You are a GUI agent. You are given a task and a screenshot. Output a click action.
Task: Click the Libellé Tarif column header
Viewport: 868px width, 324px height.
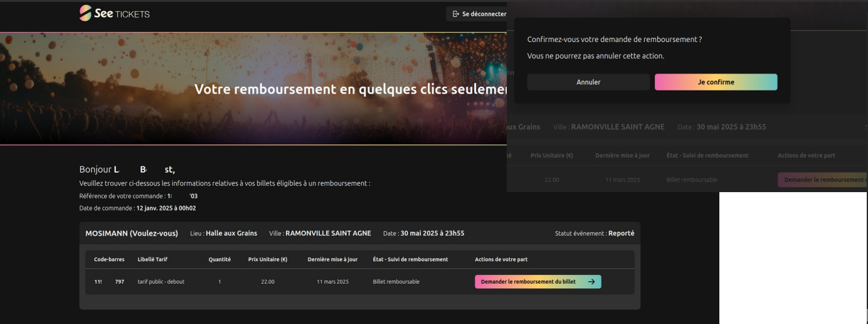[x=152, y=259]
